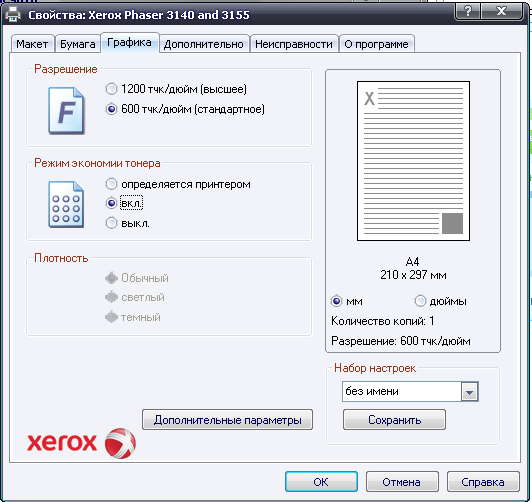Click the Дополнительные параметры button
The height and width of the screenshot is (502, 532).
pyautogui.click(x=227, y=420)
